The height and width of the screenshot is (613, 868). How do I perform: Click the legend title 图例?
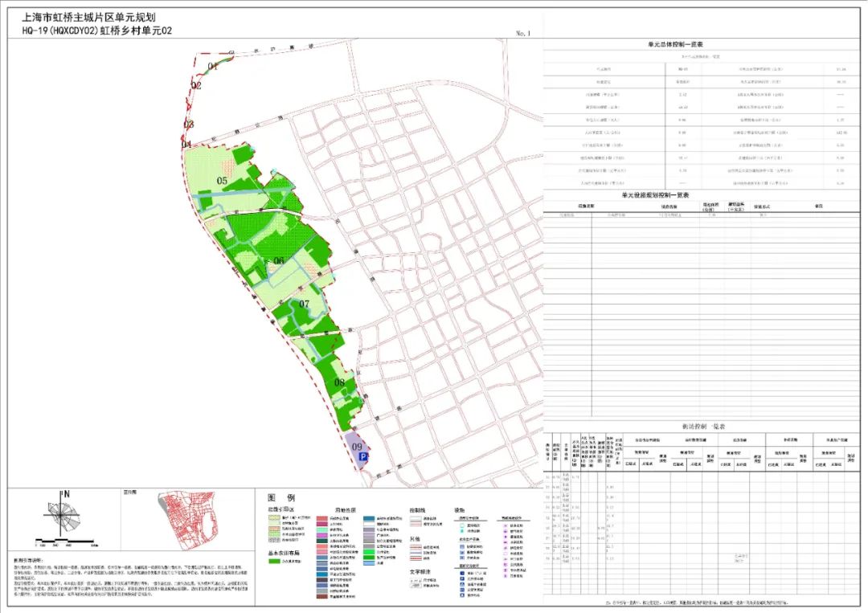281,498
